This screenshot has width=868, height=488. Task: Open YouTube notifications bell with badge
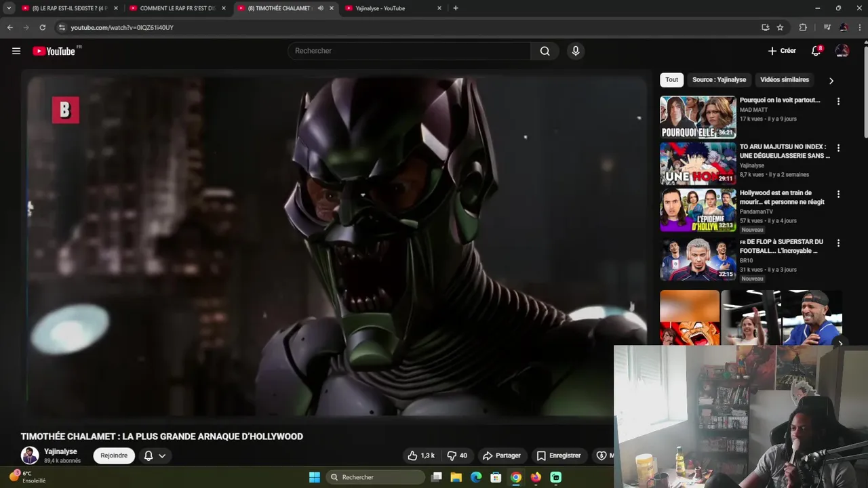(816, 51)
